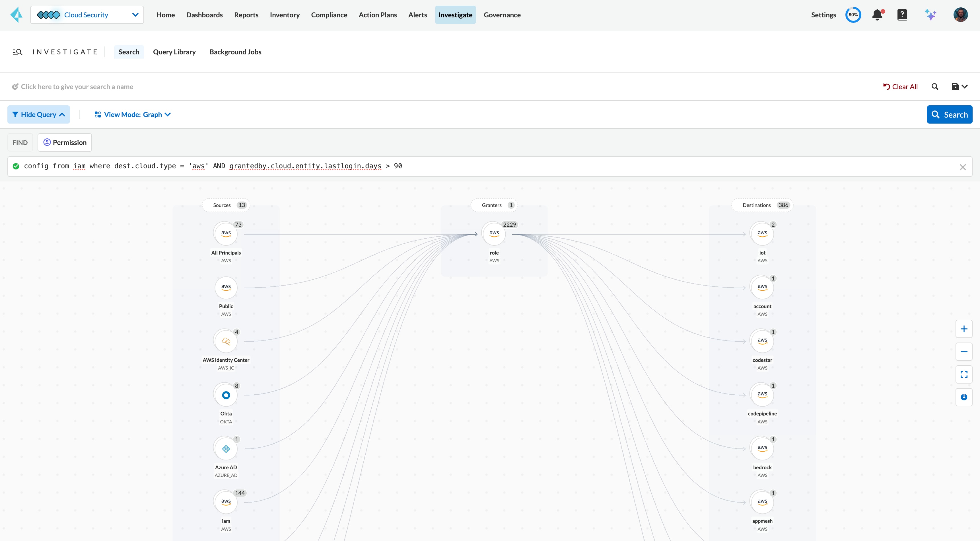This screenshot has height=541, width=980.
Task: Switch to the Query Library tab
Action: click(174, 52)
